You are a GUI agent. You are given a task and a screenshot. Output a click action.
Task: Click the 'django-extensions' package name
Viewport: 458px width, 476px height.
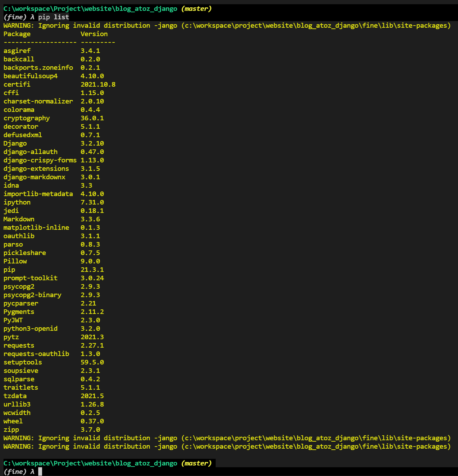36,169
